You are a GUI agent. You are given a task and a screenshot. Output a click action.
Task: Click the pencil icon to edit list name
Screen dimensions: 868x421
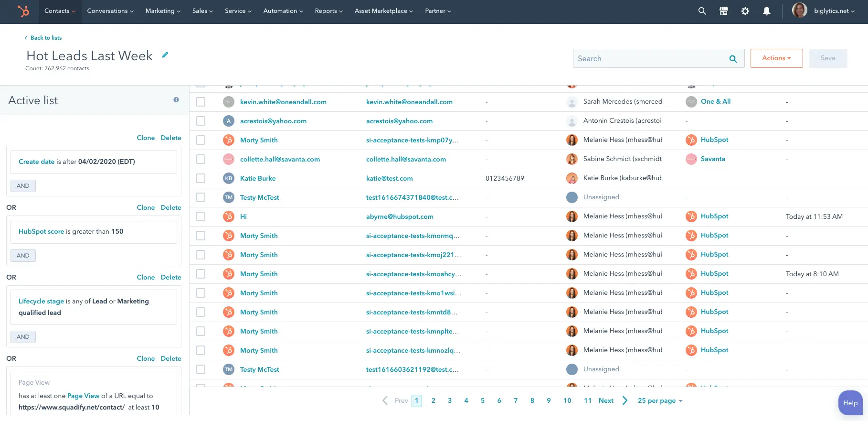coord(165,55)
